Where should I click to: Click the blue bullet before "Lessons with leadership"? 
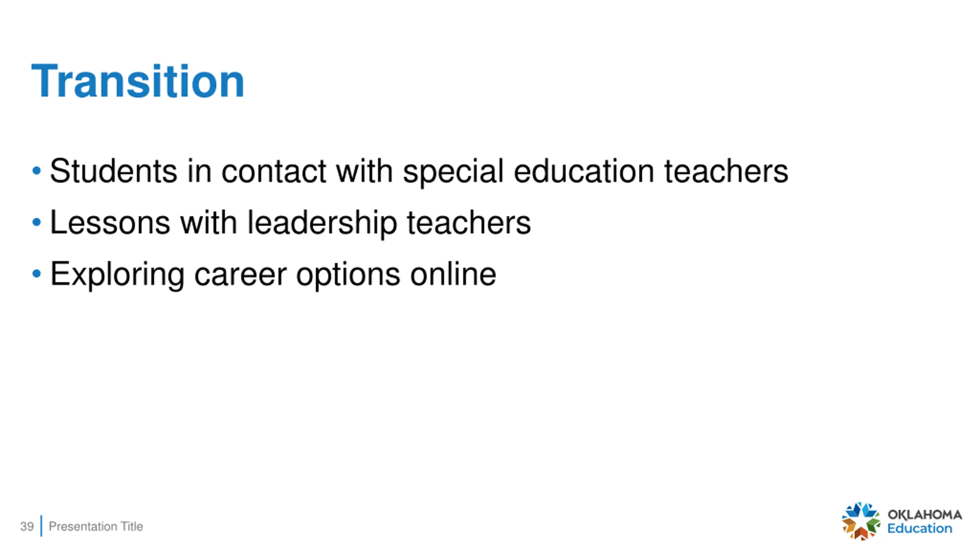[x=36, y=222]
